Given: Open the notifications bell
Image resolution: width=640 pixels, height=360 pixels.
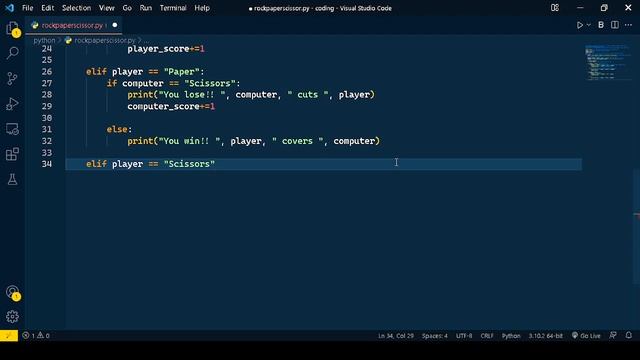Looking at the screenshot, I should pyautogui.click(x=629, y=336).
